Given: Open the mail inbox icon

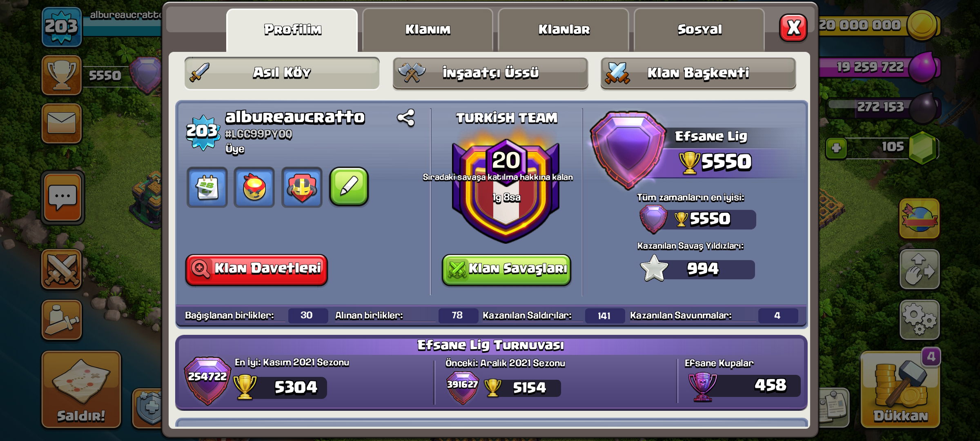Looking at the screenshot, I should point(62,123).
